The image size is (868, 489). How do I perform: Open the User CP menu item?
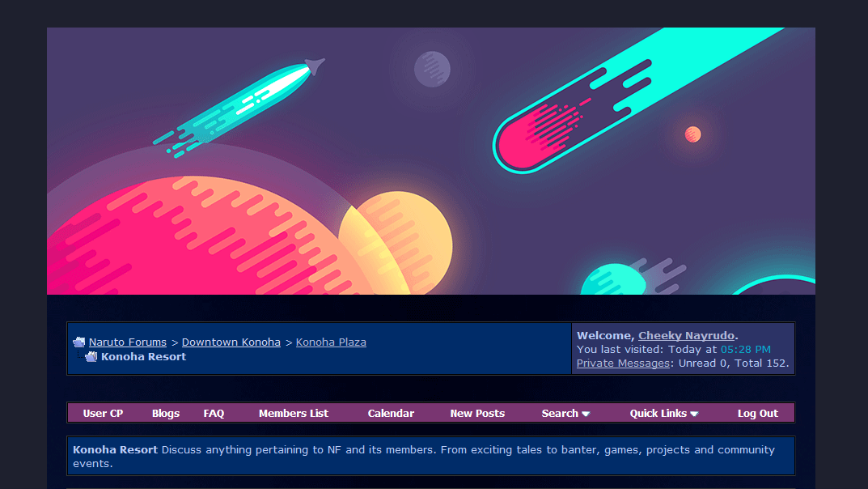click(x=103, y=413)
